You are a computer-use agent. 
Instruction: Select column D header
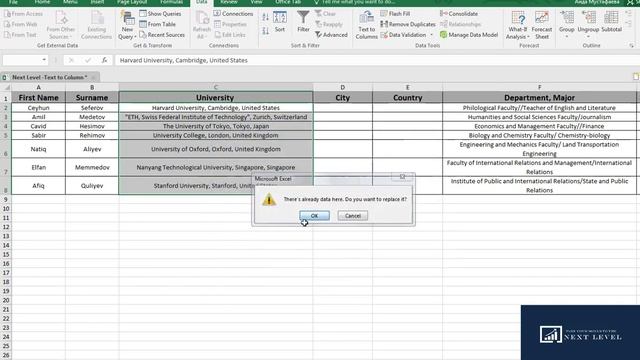point(342,87)
